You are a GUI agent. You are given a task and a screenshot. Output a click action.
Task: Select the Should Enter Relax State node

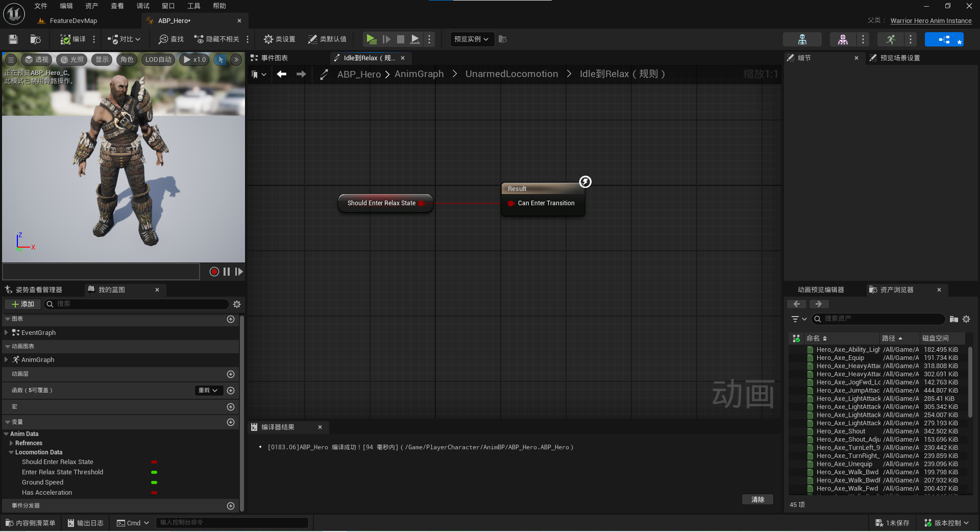click(x=385, y=203)
